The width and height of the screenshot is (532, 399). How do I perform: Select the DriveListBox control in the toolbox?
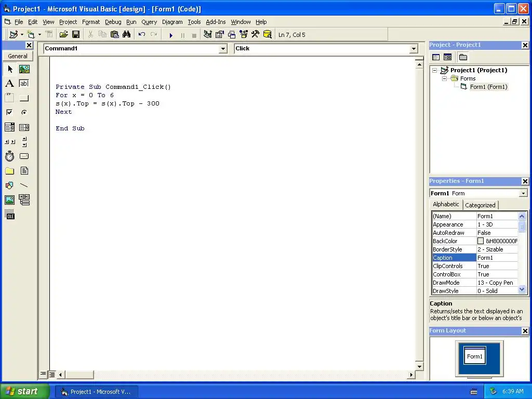[x=24, y=156]
